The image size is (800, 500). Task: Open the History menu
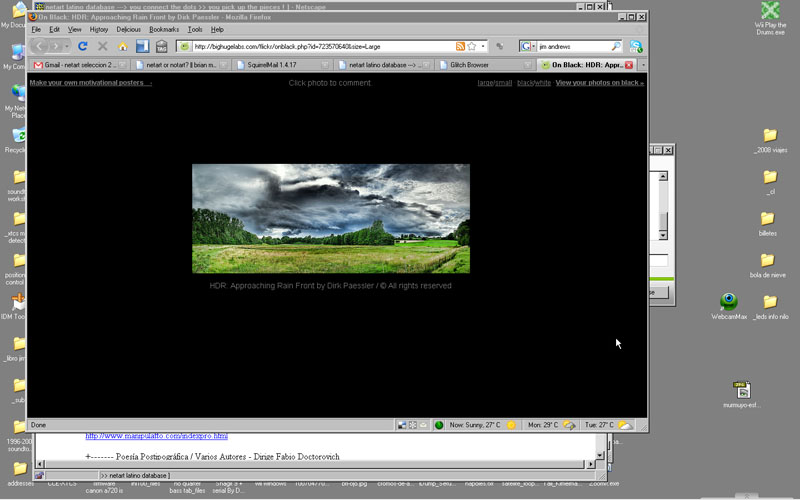pos(99,30)
